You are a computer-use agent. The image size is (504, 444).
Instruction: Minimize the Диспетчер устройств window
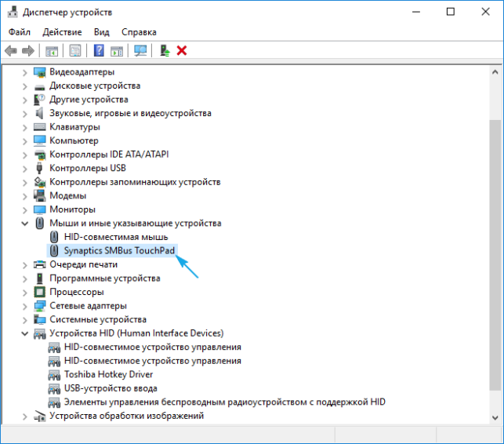point(416,12)
